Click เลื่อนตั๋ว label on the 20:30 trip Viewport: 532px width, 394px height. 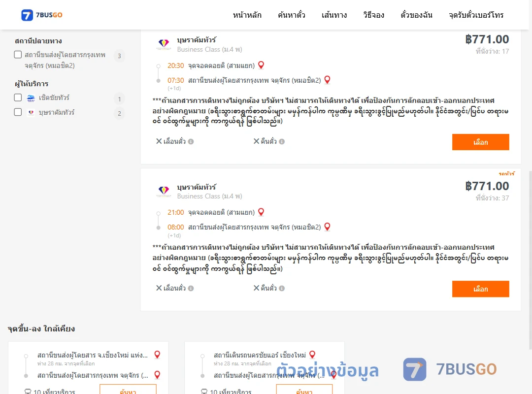coord(174,141)
